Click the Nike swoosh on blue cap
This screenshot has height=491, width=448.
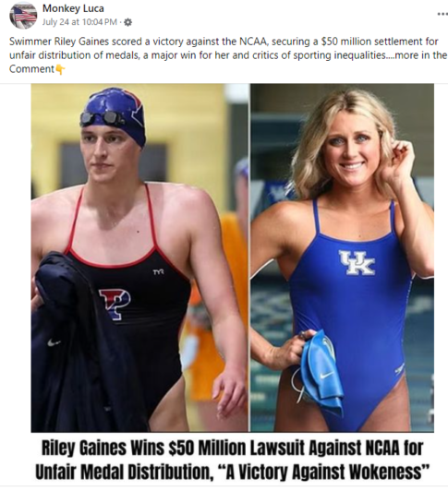point(325,375)
